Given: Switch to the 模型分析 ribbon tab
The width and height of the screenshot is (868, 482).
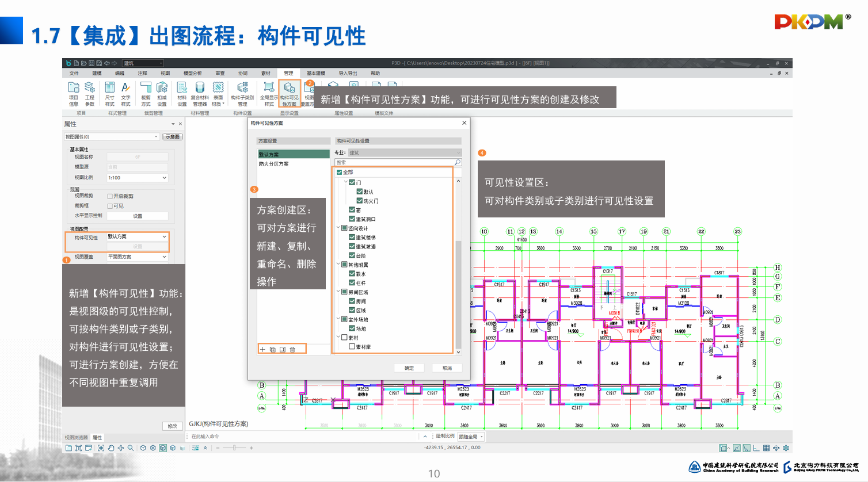Looking at the screenshot, I should click(x=192, y=73).
